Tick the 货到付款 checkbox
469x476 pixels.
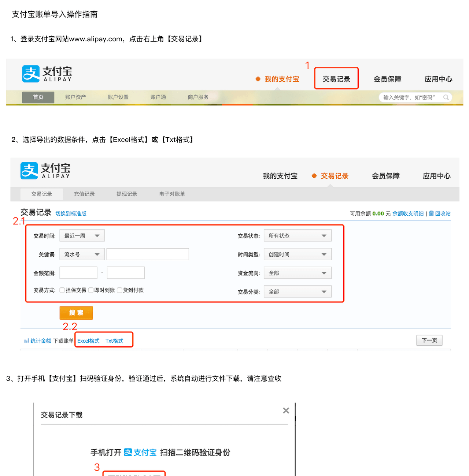click(x=119, y=290)
